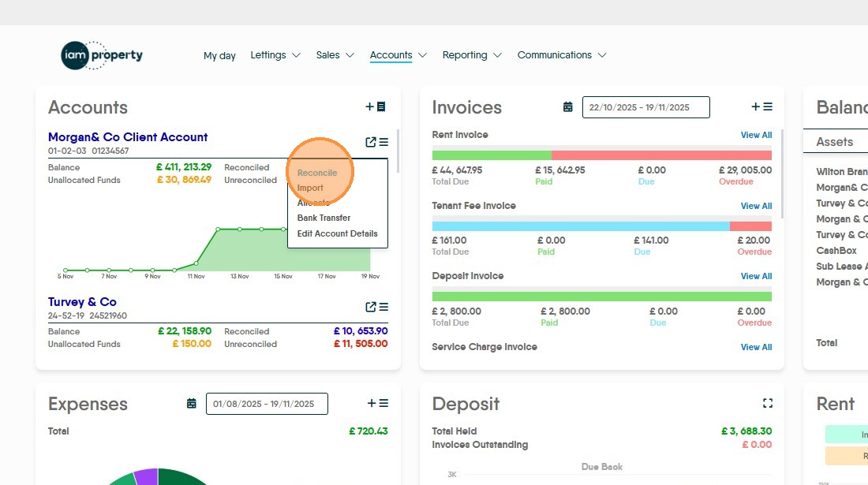This screenshot has height=485, width=868.
Task: Click the Expenses panel add menu icon
Action: (x=377, y=403)
